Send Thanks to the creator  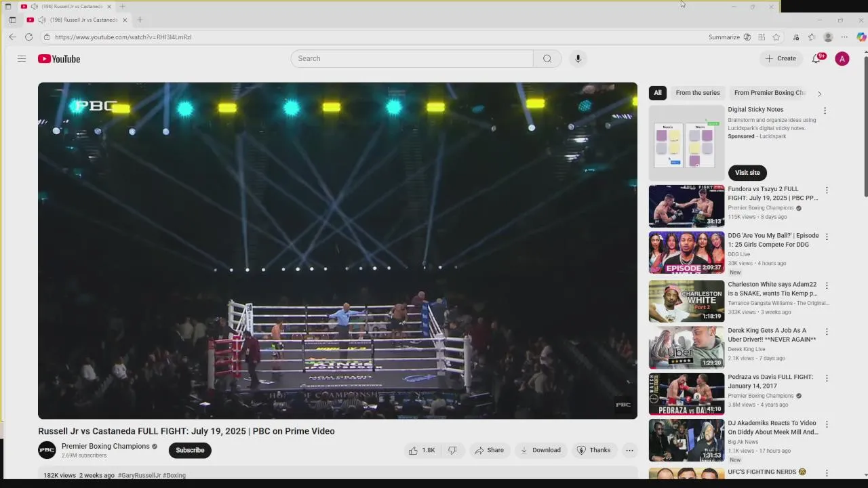point(593,450)
